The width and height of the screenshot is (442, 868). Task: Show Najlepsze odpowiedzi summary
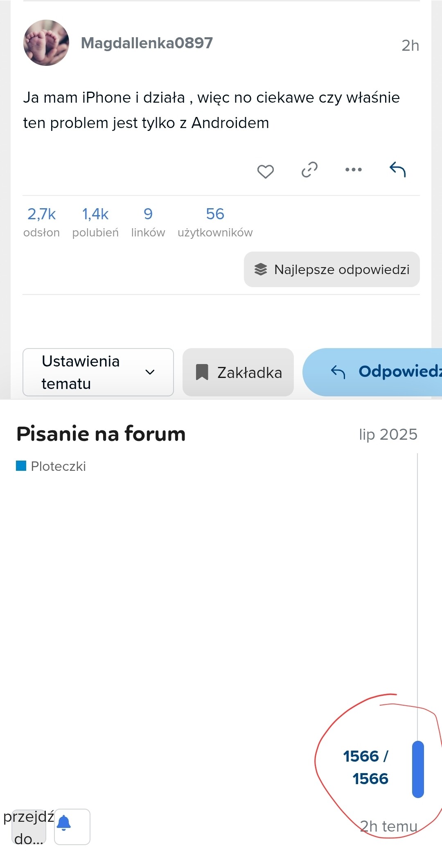click(332, 270)
